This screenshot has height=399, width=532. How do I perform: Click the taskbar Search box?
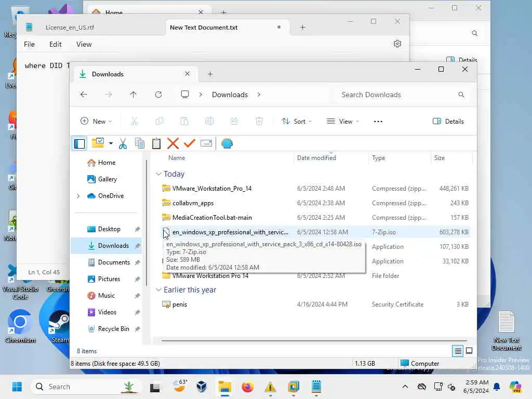coord(87,387)
